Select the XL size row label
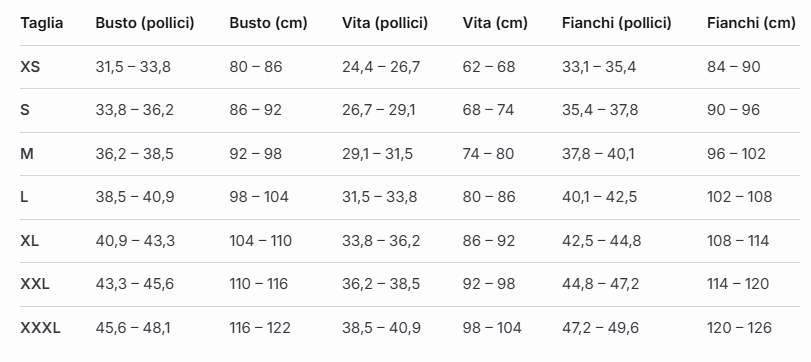Viewport: 811px width, 362px height. 29,240
